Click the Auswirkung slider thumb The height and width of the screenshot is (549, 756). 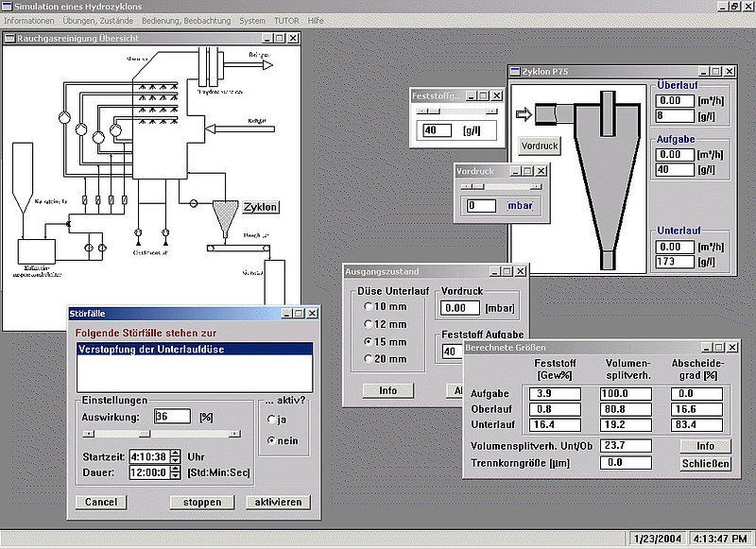pyautogui.click(x=145, y=434)
